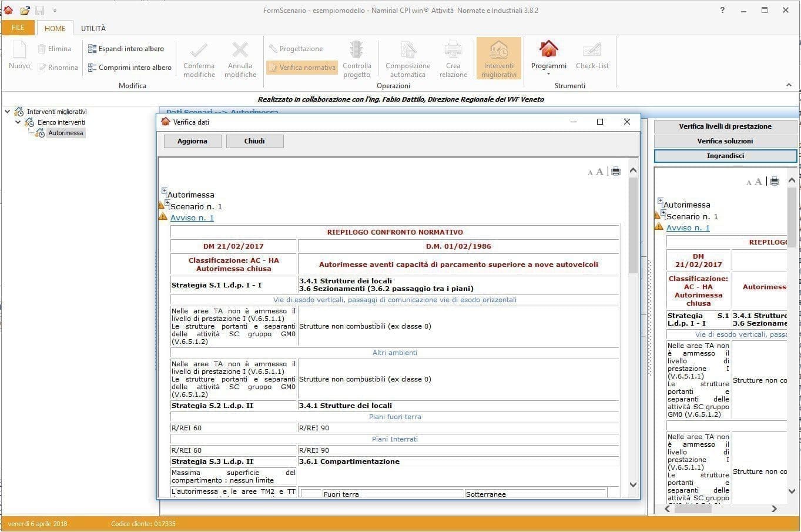Collapse the Elenco interventi tree node

[x=18, y=122]
